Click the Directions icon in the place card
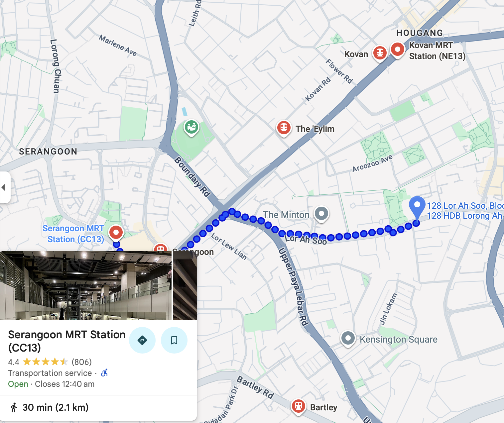This screenshot has height=423, width=504. tap(142, 340)
